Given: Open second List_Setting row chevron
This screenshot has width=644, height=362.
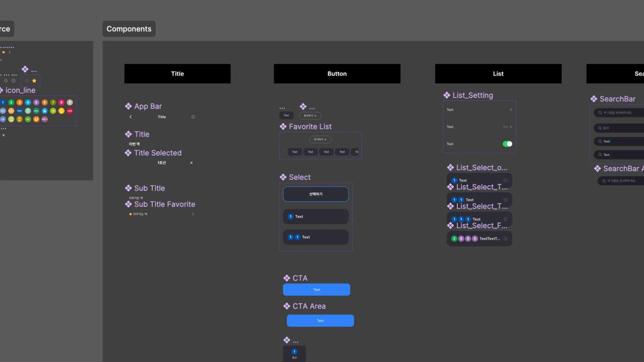Looking at the screenshot, I should tap(511, 127).
